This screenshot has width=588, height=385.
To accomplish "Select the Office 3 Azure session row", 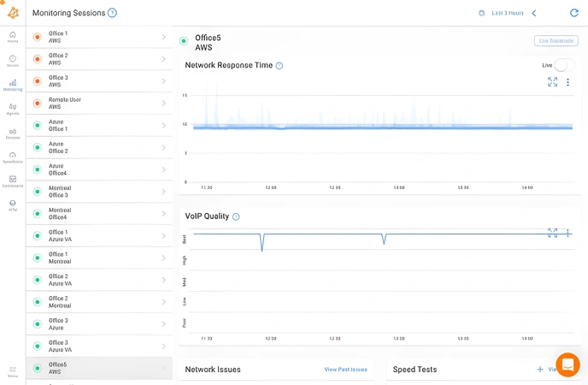I will [x=99, y=324].
